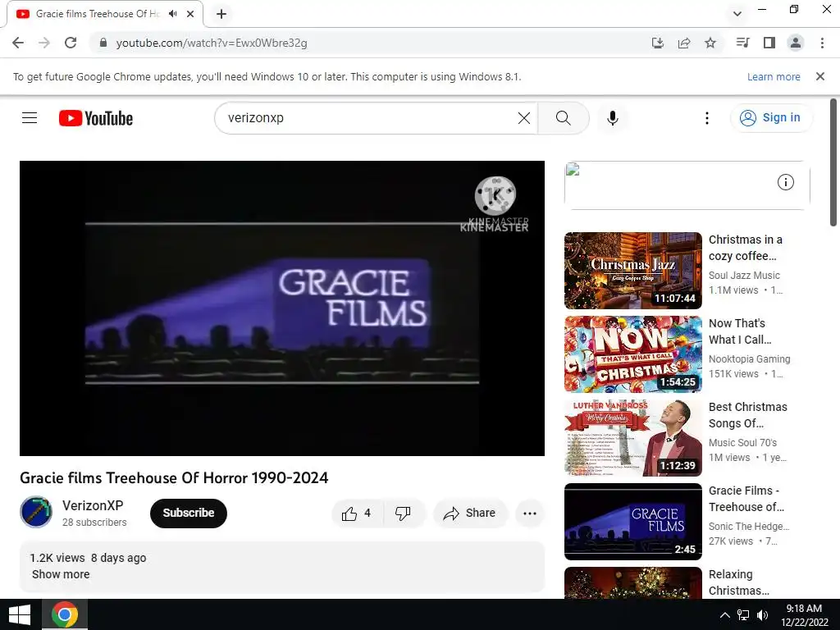Viewport: 840px width, 630px height.
Task: Open the tab search dropdown chevron
Action: point(737,14)
